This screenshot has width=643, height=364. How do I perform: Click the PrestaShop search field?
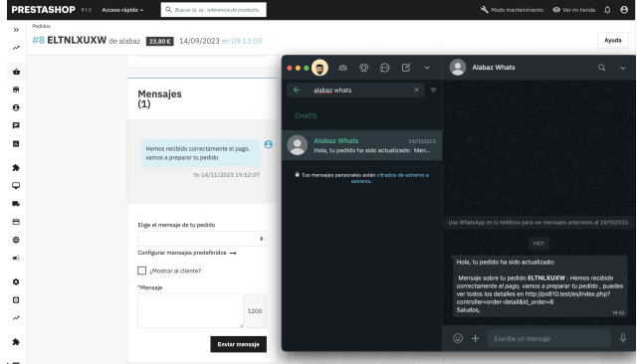(x=214, y=9)
